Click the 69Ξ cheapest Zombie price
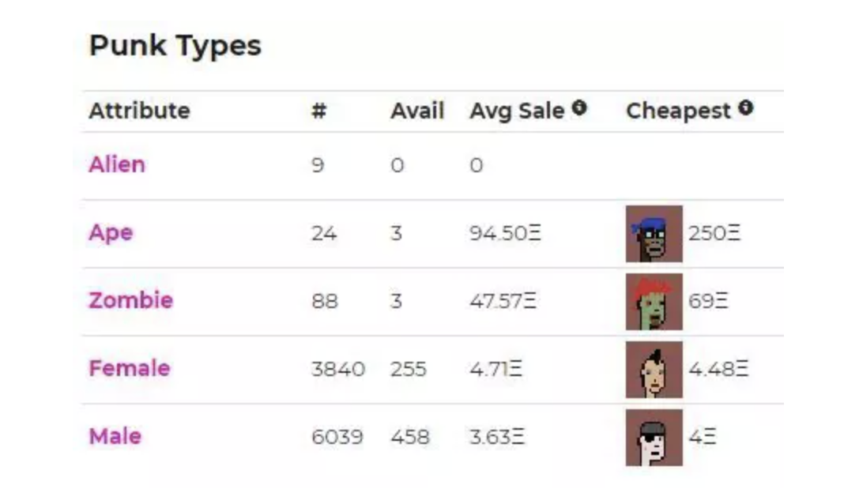The height and width of the screenshot is (504, 844). coord(708,301)
